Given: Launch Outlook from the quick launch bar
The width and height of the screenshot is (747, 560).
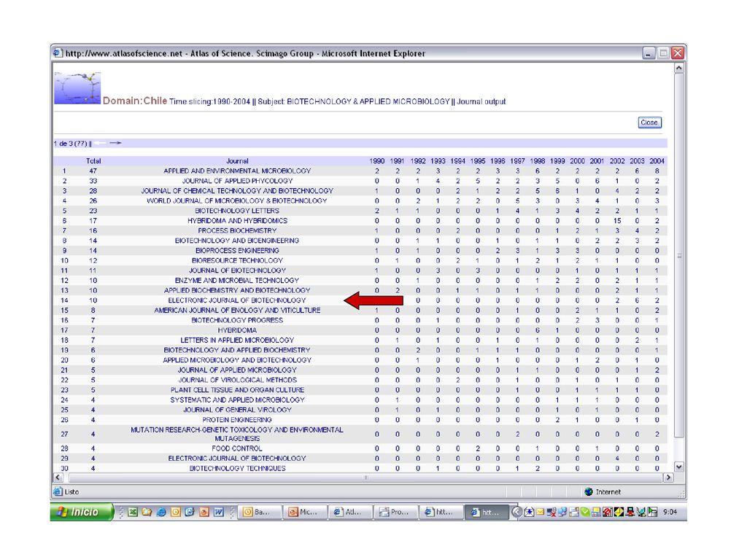Looking at the screenshot, I should pos(176,512).
